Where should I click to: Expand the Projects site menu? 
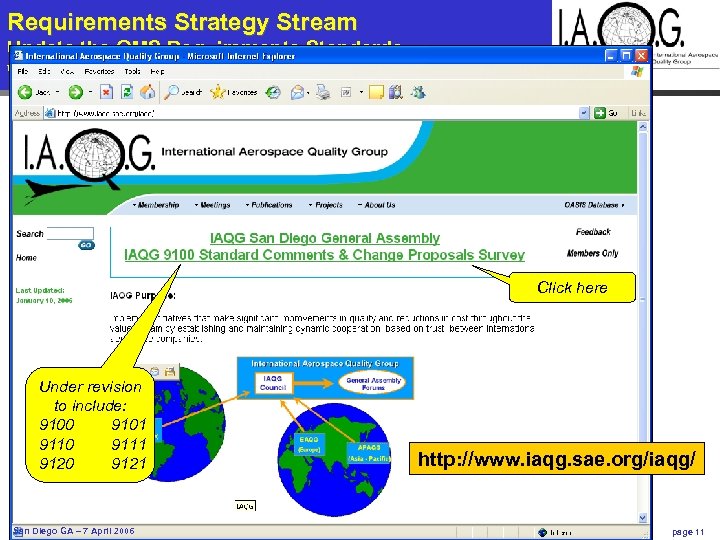coord(326,205)
